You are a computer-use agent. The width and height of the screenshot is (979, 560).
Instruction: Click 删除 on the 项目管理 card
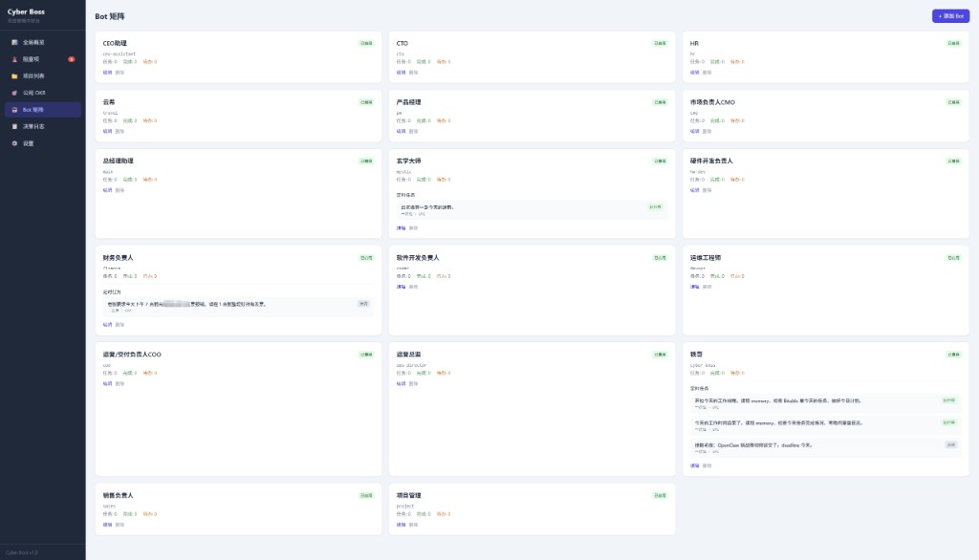413,525
